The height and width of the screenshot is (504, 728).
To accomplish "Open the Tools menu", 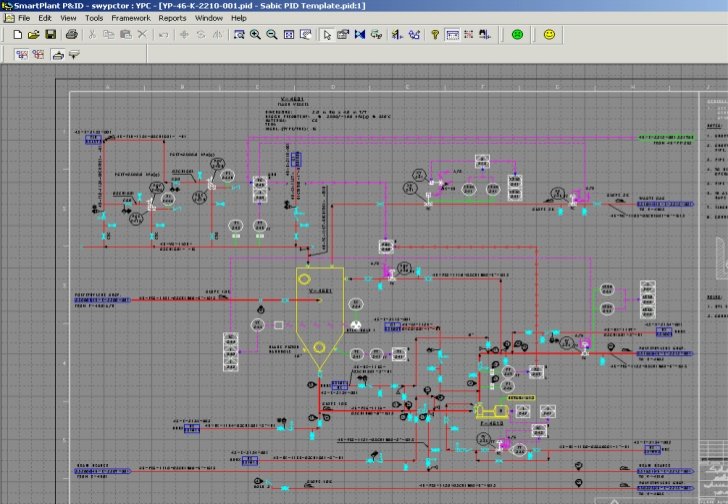I will (94, 18).
